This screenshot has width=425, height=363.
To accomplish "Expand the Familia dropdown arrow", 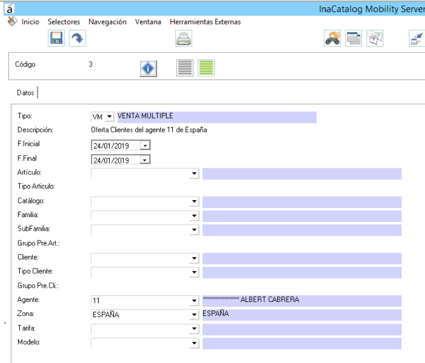I will 194,216.
